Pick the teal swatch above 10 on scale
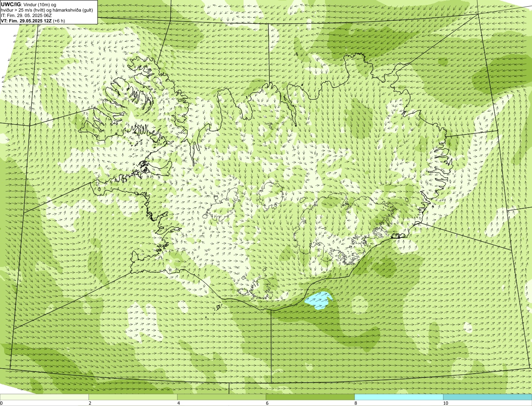 (x=488, y=397)
